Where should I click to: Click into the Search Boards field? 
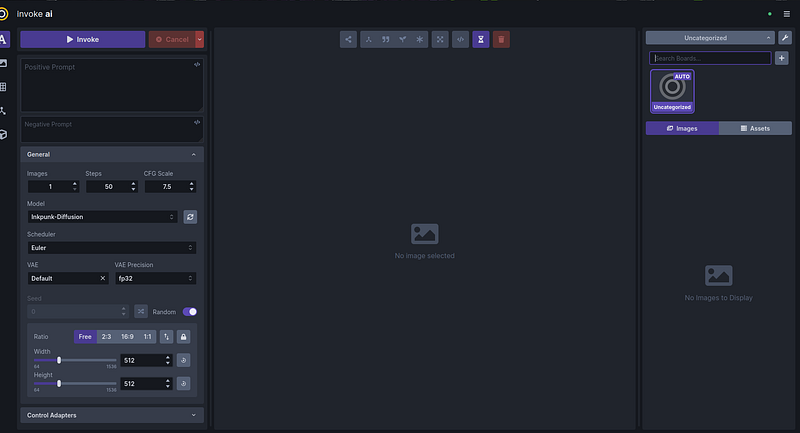coord(710,58)
